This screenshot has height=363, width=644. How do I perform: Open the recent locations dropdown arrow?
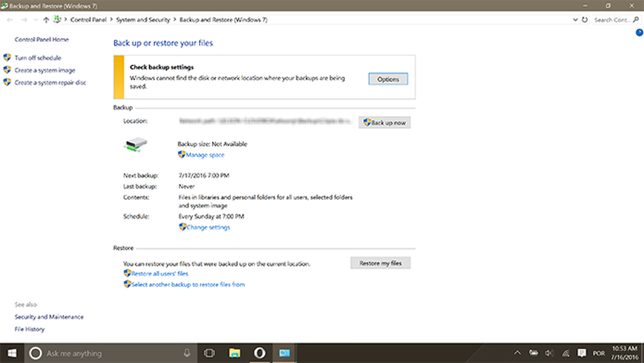[36, 20]
